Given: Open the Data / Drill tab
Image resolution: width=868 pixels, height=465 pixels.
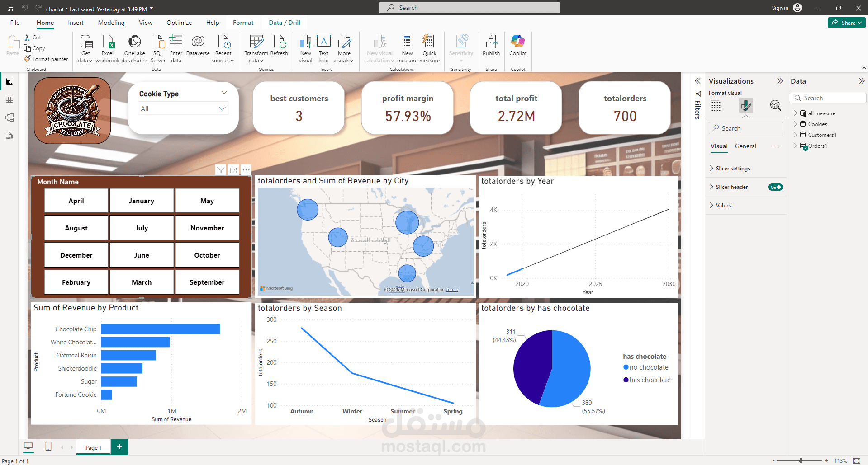Looking at the screenshot, I should [x=285, y=23].
